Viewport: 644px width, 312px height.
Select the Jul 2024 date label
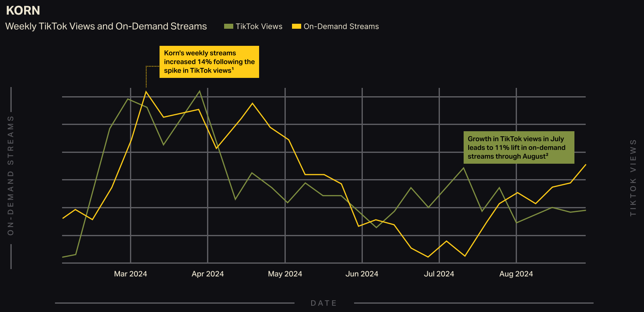click(x=439, y=274)
